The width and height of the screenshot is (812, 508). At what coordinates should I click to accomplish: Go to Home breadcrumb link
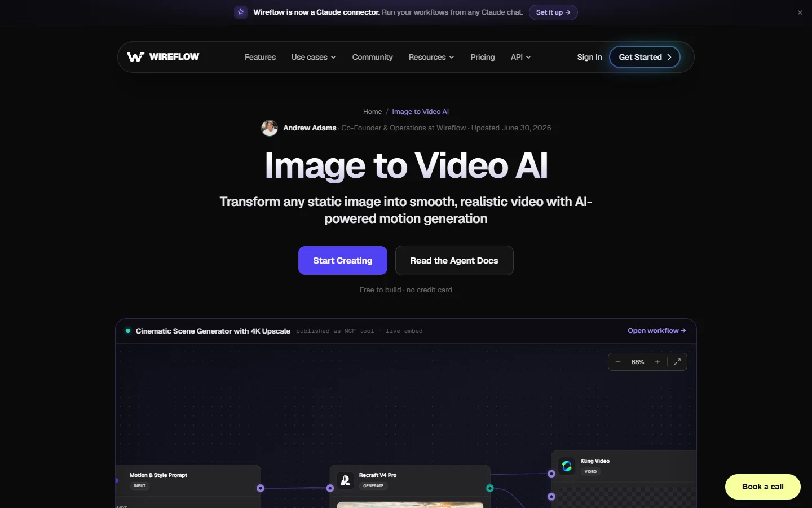pos(372,112)
